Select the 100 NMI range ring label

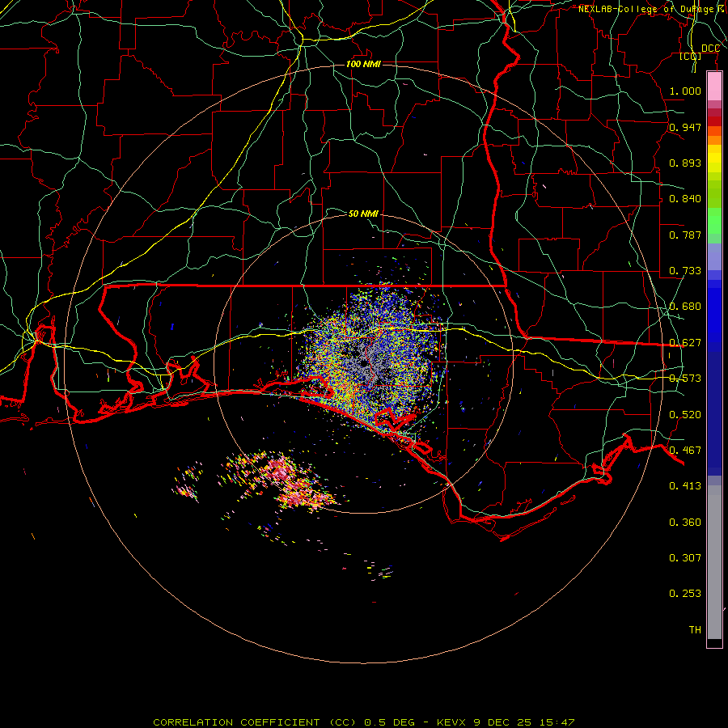[363, 64]
